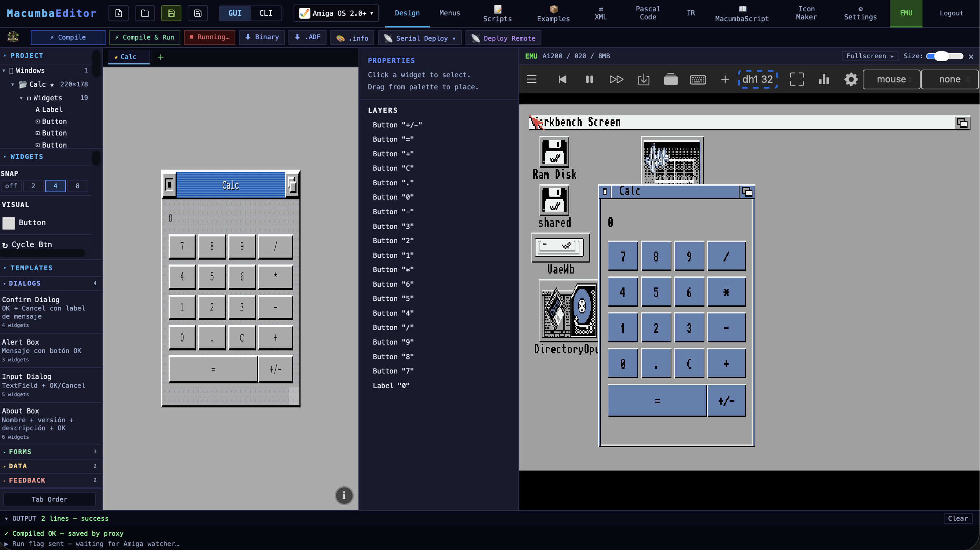Fast-forward the emulator
The width and height of the screenshot is (980, 550).
pyautogui.click(x=616, y=79)
